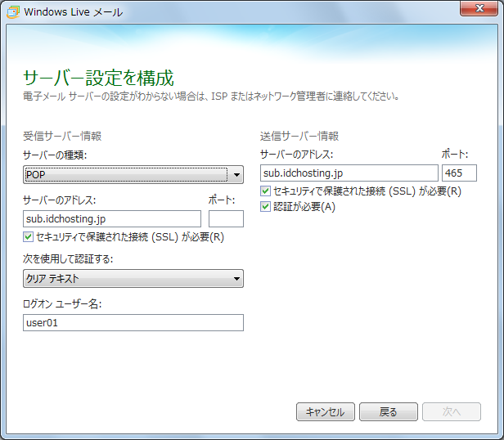
Task: Click the outgoing server address field
Action: click(x=349, y=173)
